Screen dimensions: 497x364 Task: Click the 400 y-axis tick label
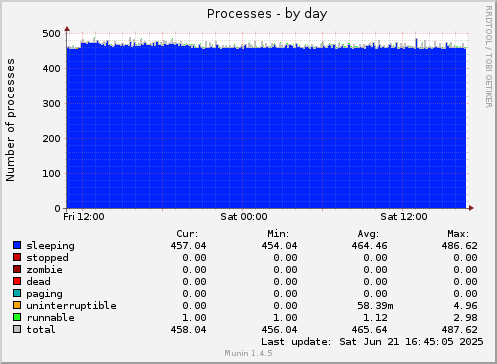pos(51,69)
